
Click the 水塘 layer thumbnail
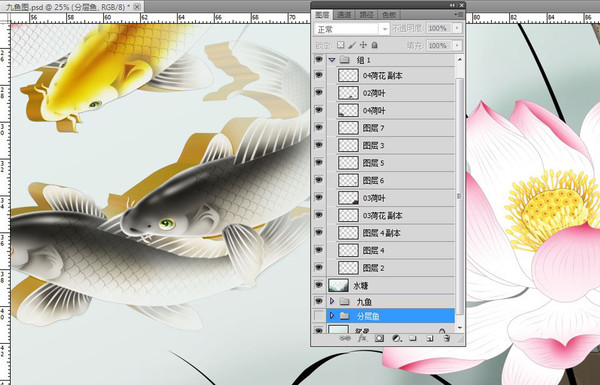click(x=338, y=285)
